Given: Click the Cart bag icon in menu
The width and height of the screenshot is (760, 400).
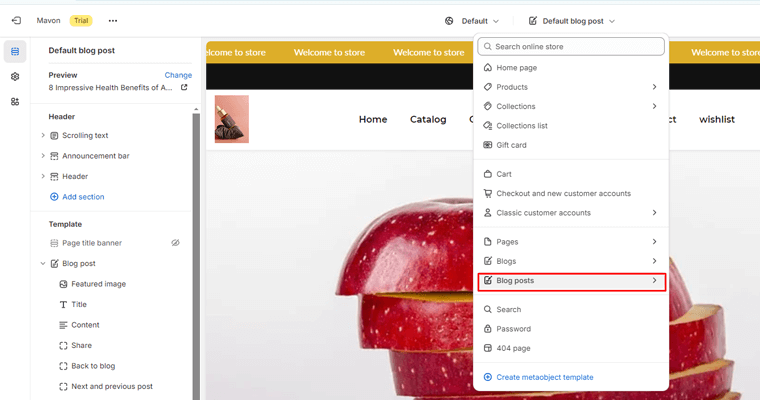Looking at the screenshot, I should pos(488,174).
